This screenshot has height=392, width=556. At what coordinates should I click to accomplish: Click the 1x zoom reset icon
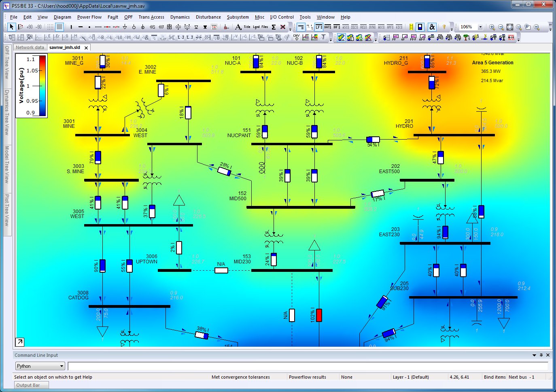(519, 27)
